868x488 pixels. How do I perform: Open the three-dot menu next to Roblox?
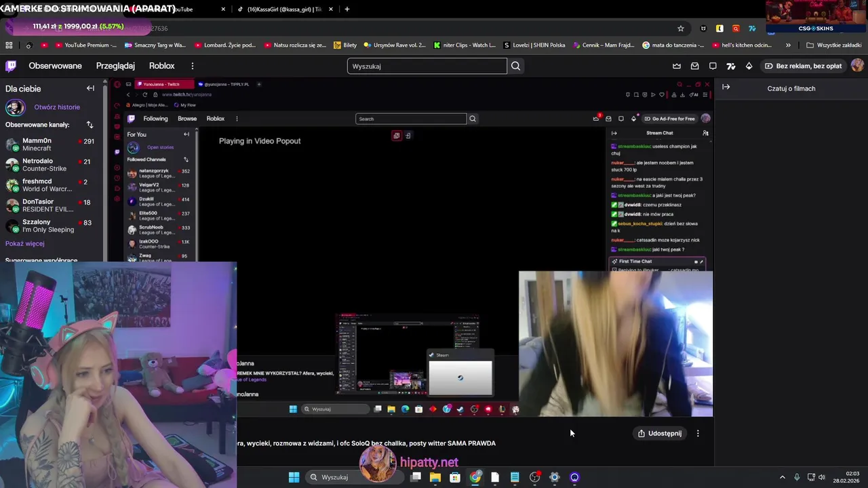pos(193,66)
